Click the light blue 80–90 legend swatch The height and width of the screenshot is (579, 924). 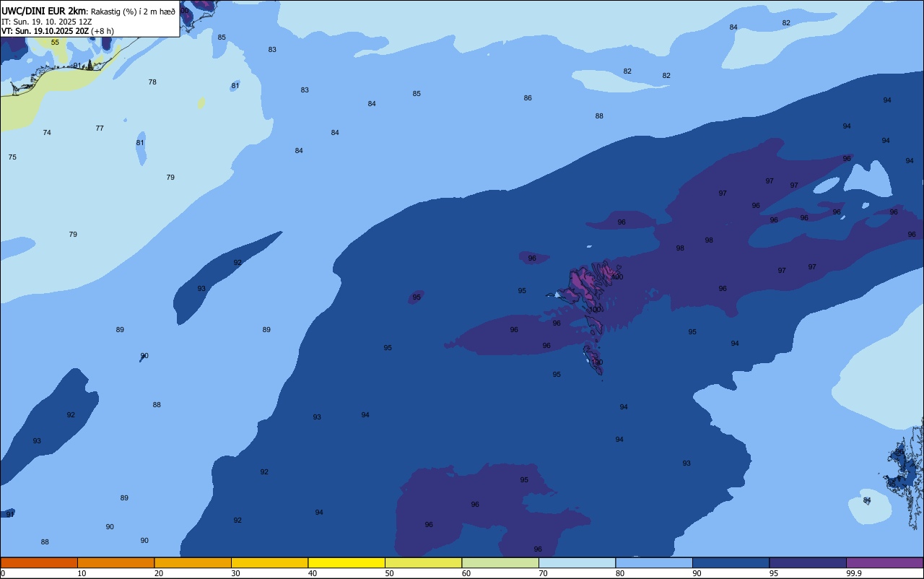click(x=654, y=562)
